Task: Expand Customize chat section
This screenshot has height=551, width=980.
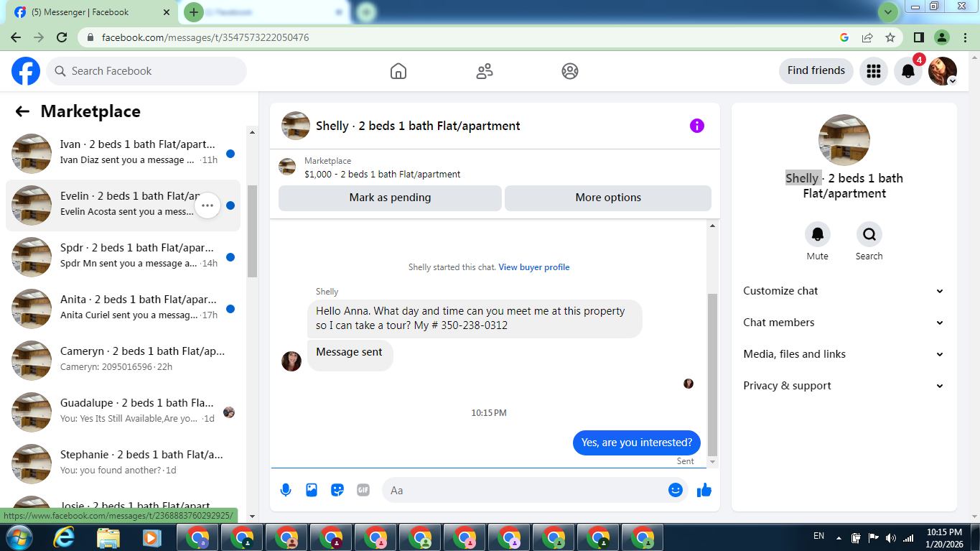Action: [x=844, y=291]
